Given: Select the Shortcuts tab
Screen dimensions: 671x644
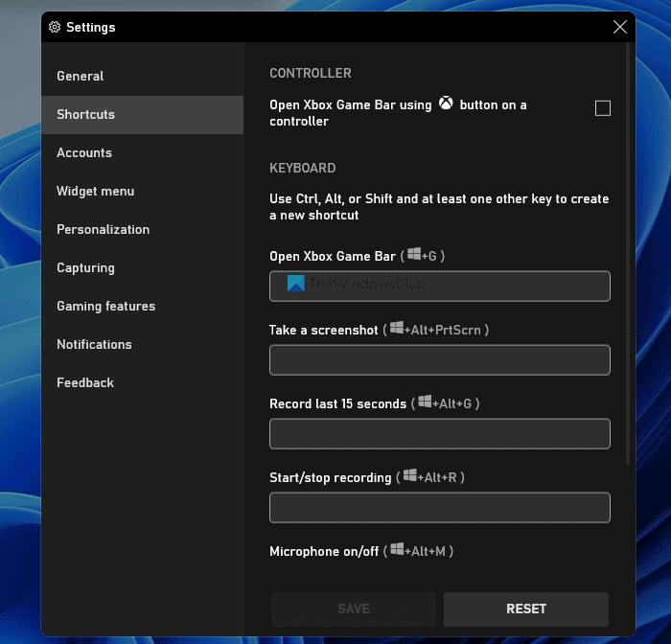Looking at the screenshot, I should [x=143, y=115].
